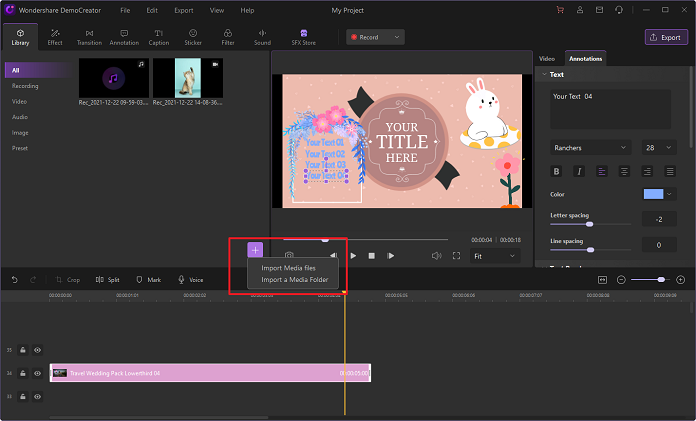Click the Export button at top right
Viewport: 696px width, 421px height.
[x=666, y=37]
